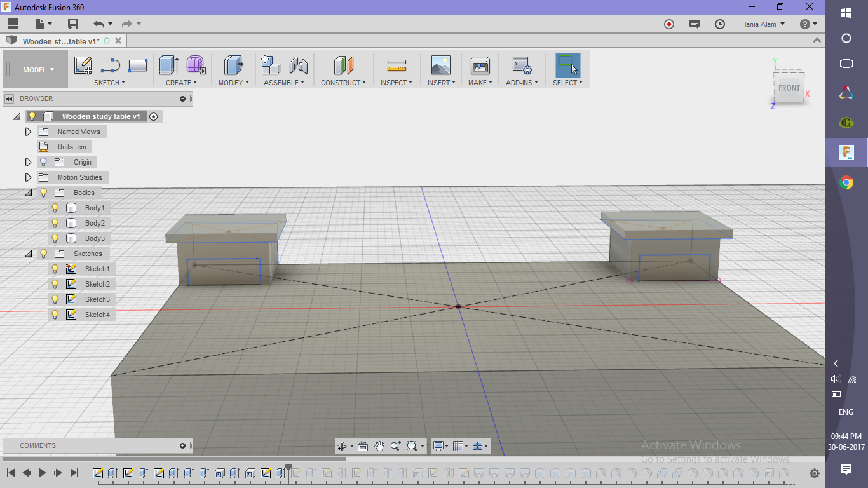The height and width of the screenshot is (488, 868).
Task: Open the Tania Alam account menu
Action: tap(764, 24)
